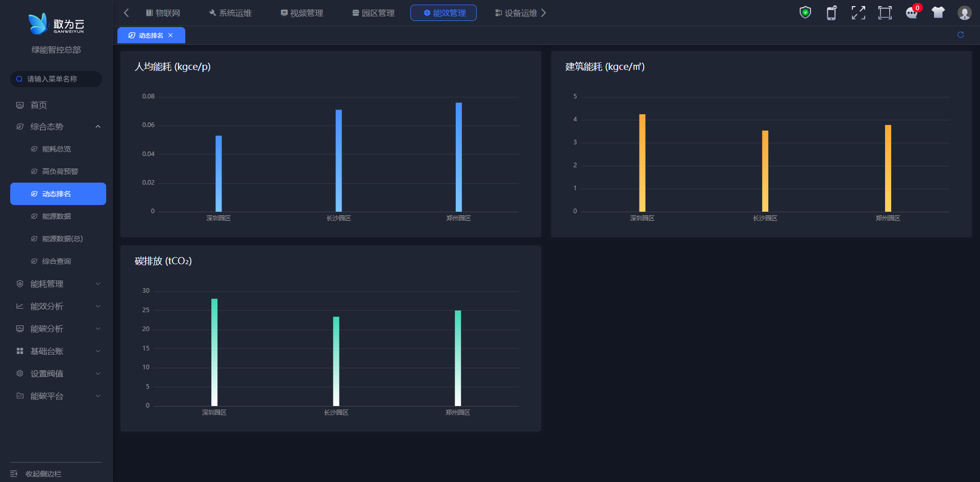This screenshot has width=980, height=482.
Task: Open the 设备运维 top menu
Action: pyautogui.click(x=516, y=13)
